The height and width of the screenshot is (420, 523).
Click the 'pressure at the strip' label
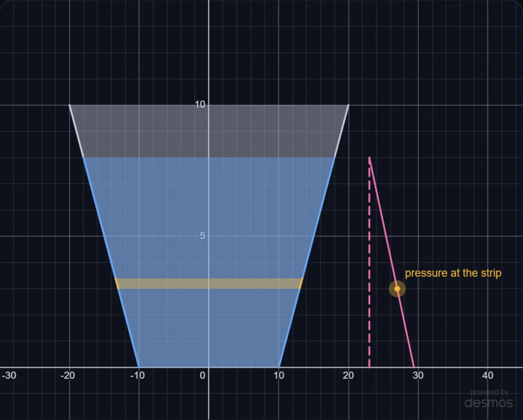(453, 273)
